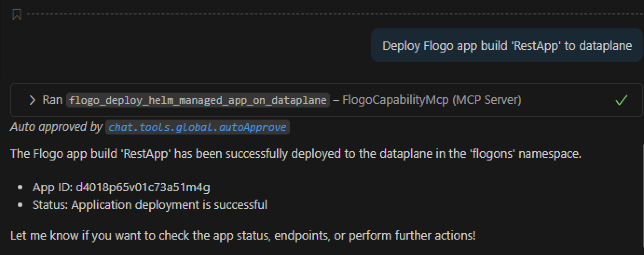This screenshot has width=644, height=255.
Task: Click the 'Let me know' follow-up sentence
Action: coord(243,235)
